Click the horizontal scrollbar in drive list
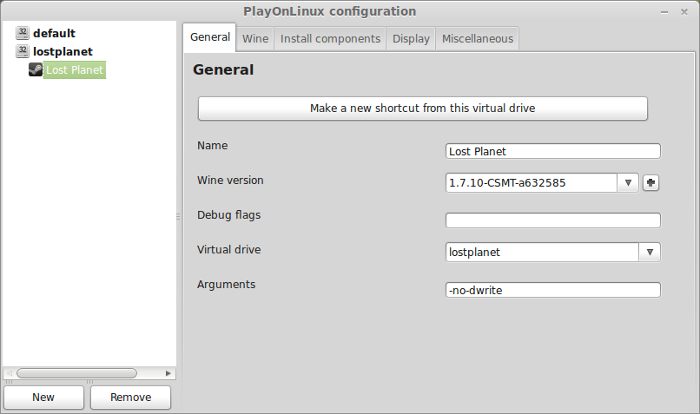Image resolution: width=700 pixels, height=414 pixels. [76, 373]
